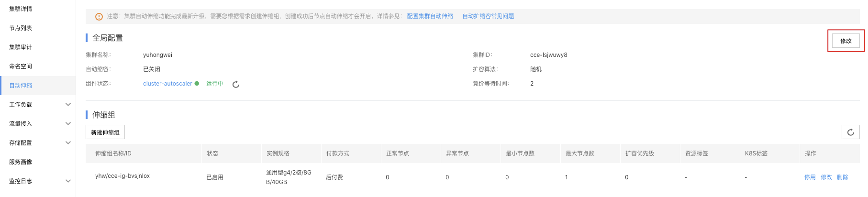Click the orange notice warning icon
Image resolution: width=868 pixels, height=197 pixels.
pyautogui.click(x=99, y=16)
